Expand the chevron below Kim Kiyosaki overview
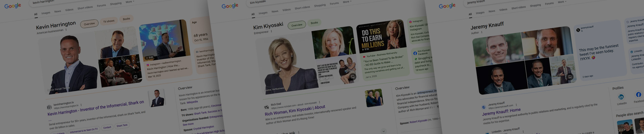Viewport: 644px width, 134px height. 383,131
